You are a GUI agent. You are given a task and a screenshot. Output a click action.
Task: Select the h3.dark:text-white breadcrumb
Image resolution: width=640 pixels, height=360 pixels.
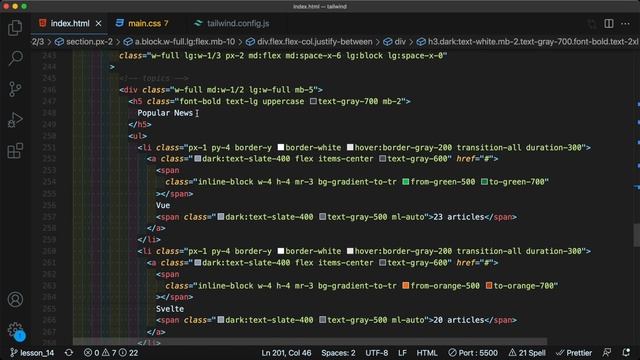click(x=528, y=42)
